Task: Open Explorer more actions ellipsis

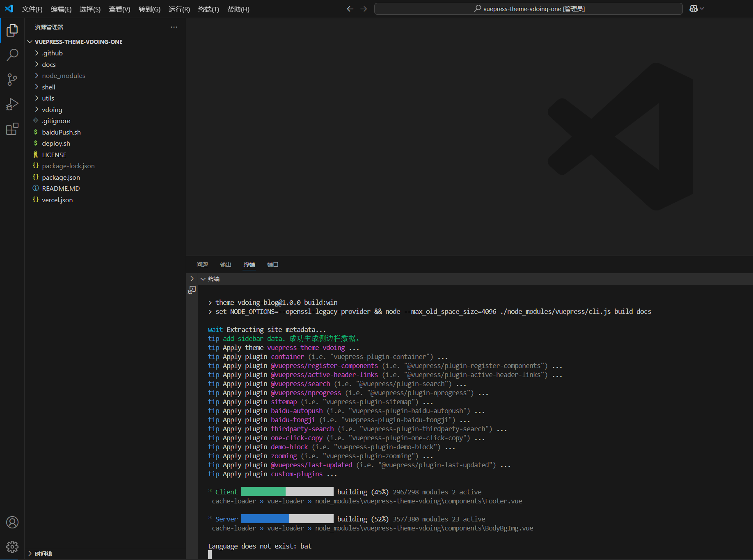Action: [174, 27]
